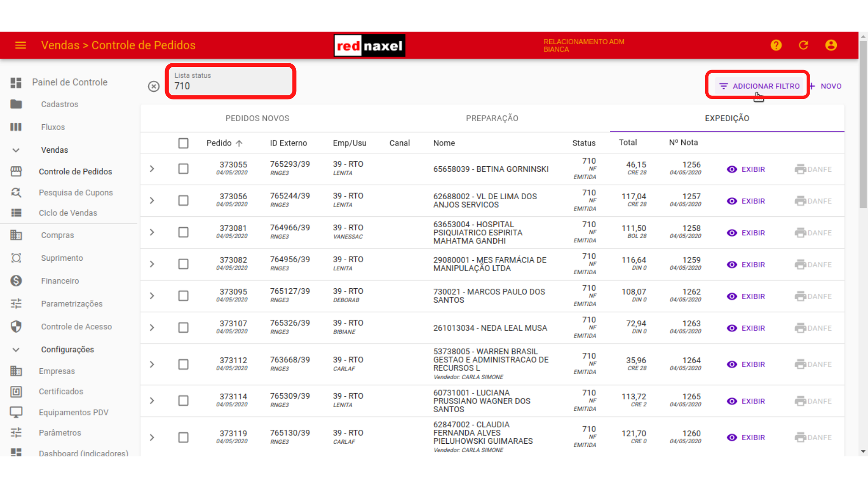
Task: Toggle the select-all checkbox in table header
Action: point(183,143)
